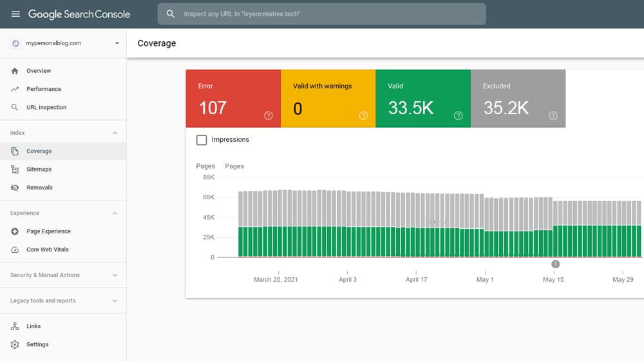Click the help icon on Error card
Screen dimensions: 644x361
(268, 115)
